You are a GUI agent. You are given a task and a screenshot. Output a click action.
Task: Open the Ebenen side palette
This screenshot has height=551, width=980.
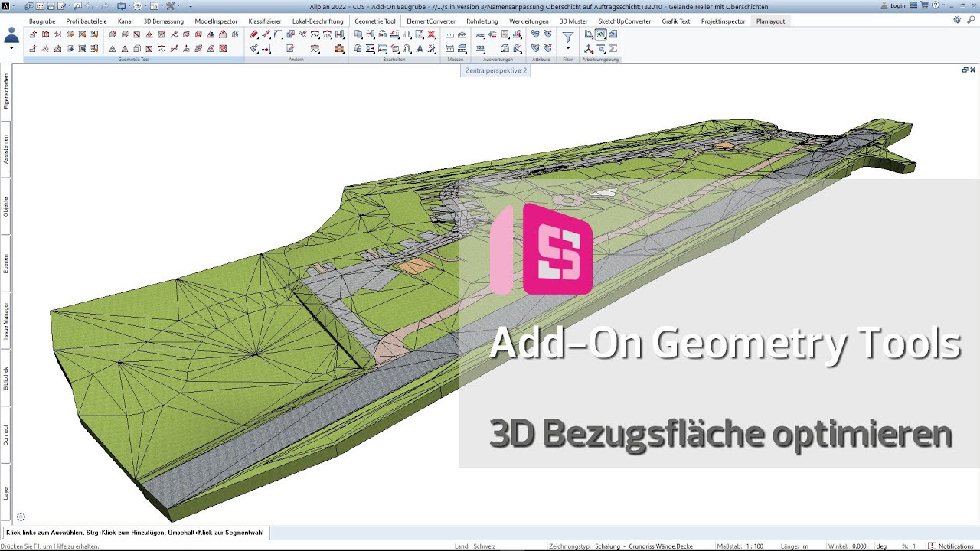click(6, 263)
